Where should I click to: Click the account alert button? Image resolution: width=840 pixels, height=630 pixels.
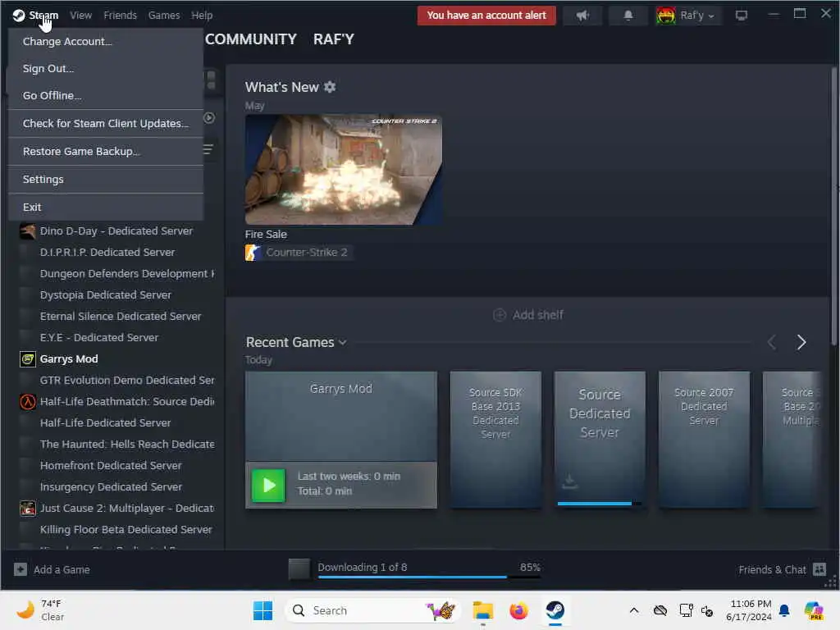pyautogui.click(x=486, y=16)
